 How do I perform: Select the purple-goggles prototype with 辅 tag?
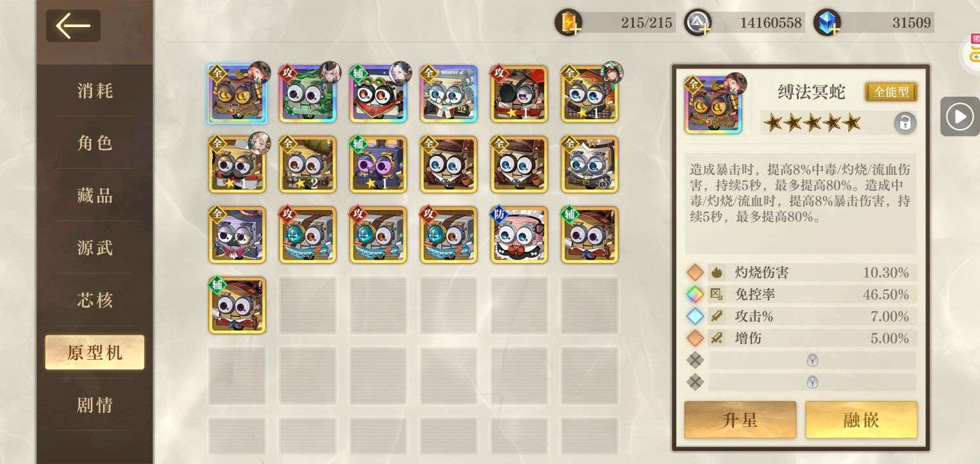click(x=378, y=164)
